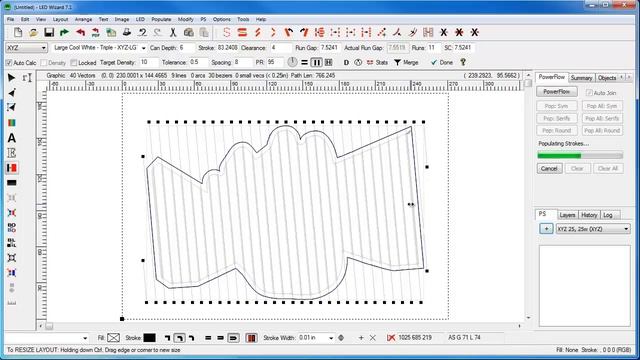Image resolution: width=640 pixels, height=360 pixels.
Task: Click the Merge button
Action: [406, 62]
